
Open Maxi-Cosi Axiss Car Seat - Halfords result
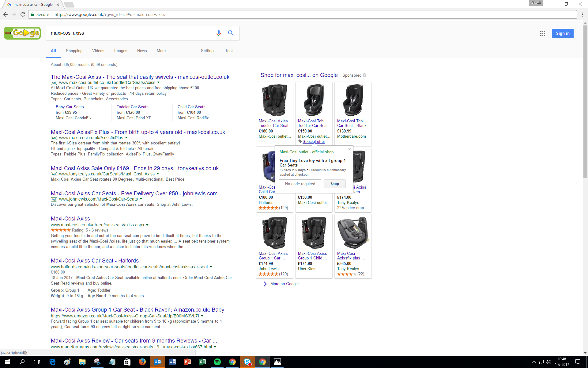[95, 260]
